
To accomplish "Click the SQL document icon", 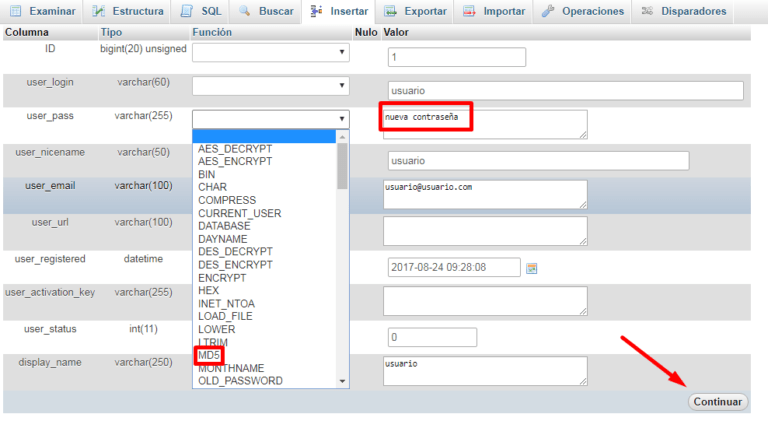I will tap(187, 11).
